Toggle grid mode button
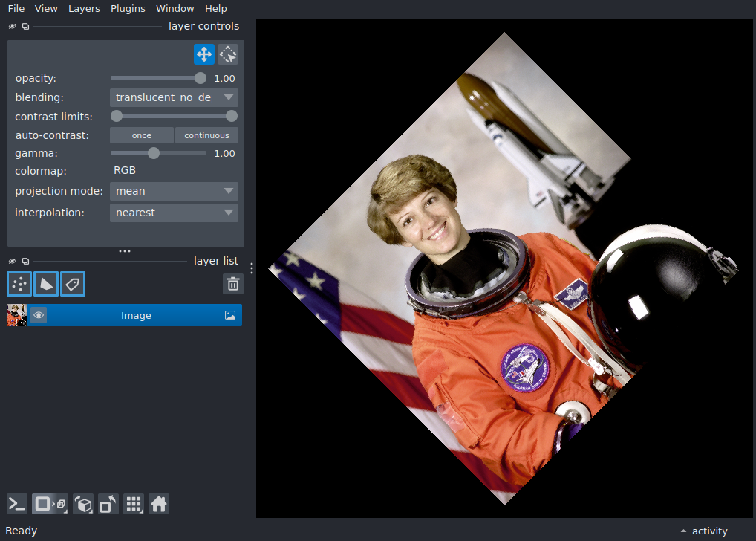Image resolution: width=756 pixels, height=541 pixels. coord(134,505)
